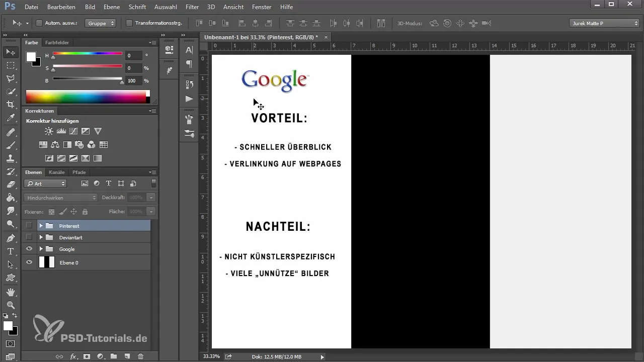Screen dimensions: 644x362
Task: Open the Datei menu
Action: (x=31, y=7)
